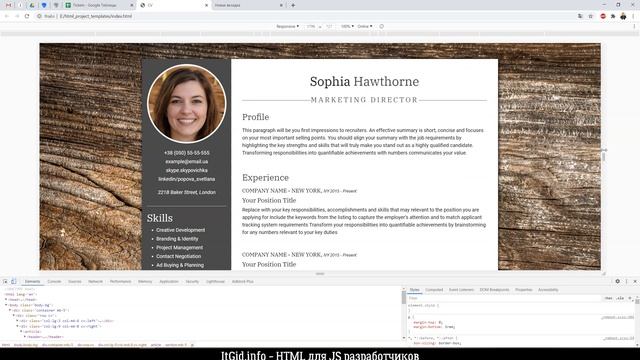Viewport: 640px width, 360px height.
Task: Toggle the :hov element state button
Action: click(608, 298)
